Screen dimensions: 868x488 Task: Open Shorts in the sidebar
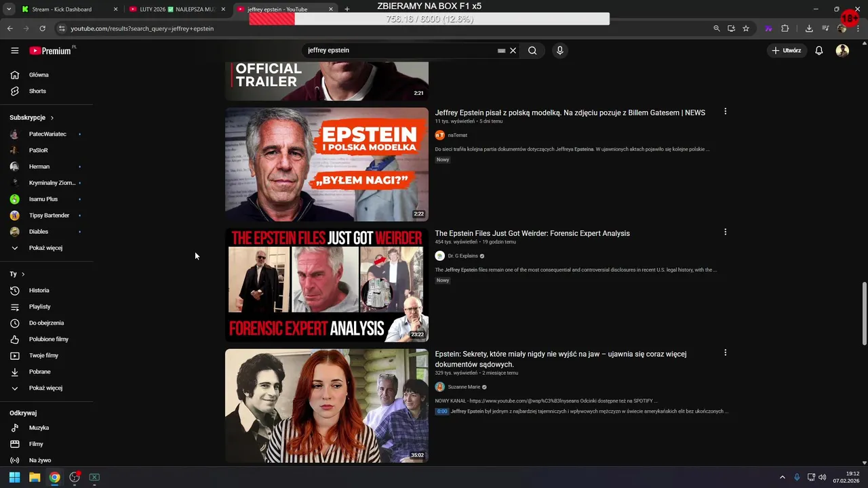coord(46,91)
